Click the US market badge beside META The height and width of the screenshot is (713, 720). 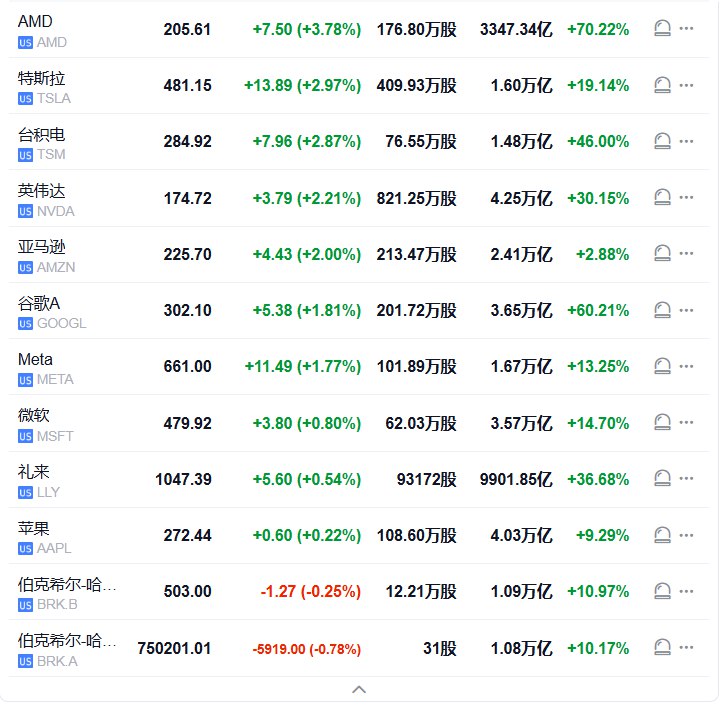(x=25, y=380)
